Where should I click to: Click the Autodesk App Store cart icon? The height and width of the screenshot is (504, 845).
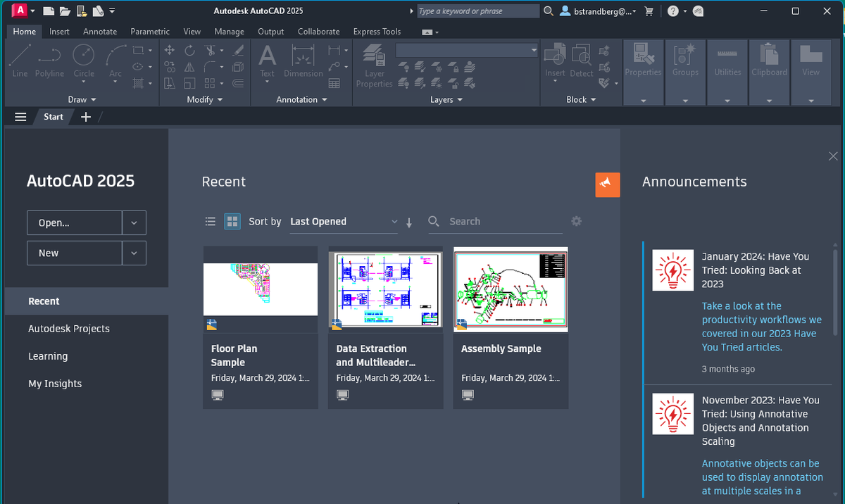(649, 11)
